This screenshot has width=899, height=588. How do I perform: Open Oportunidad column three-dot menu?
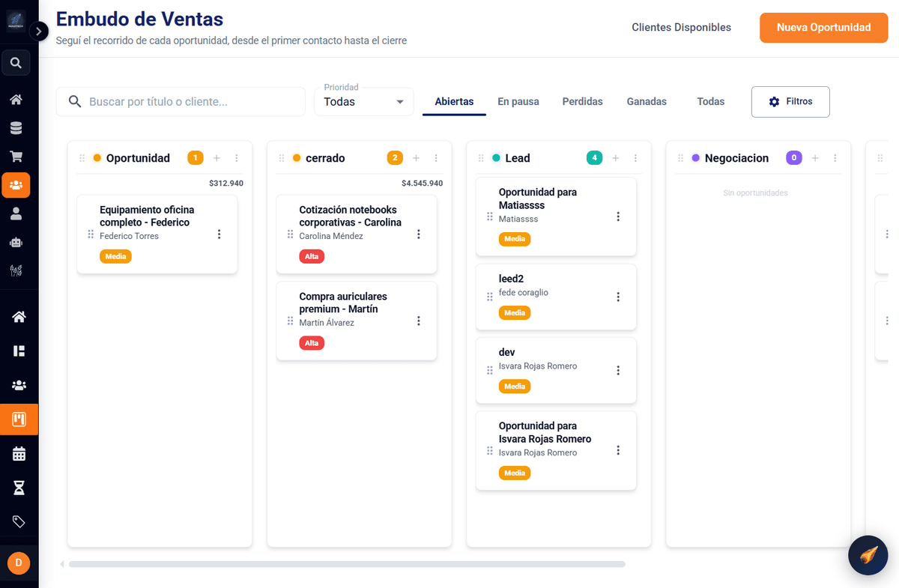coord(237,158)
